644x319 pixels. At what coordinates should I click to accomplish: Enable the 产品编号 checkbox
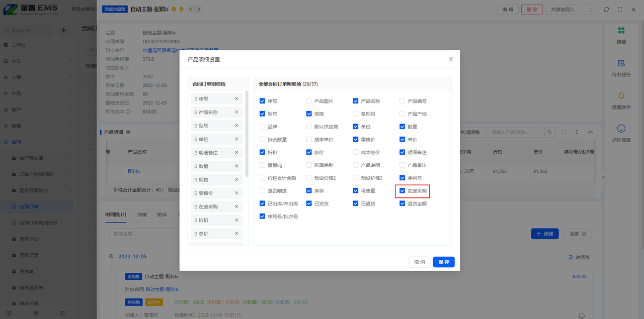pos(402,101)
